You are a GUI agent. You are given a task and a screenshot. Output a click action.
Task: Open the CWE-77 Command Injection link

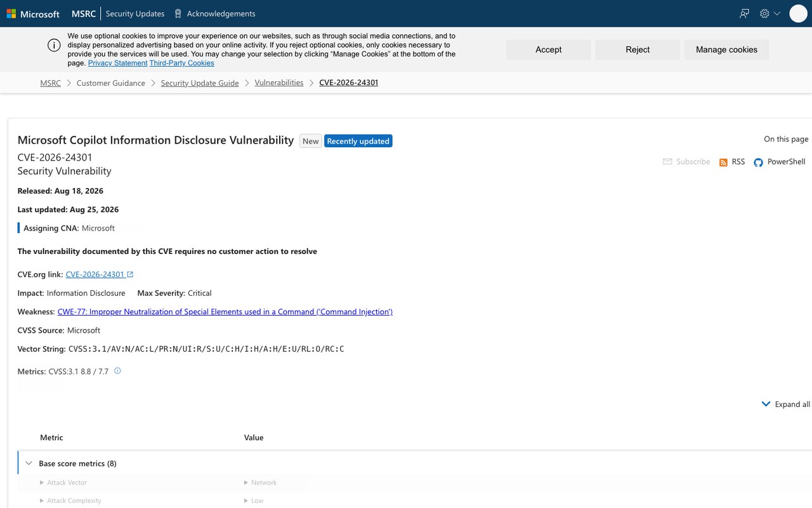click(225, 312)
